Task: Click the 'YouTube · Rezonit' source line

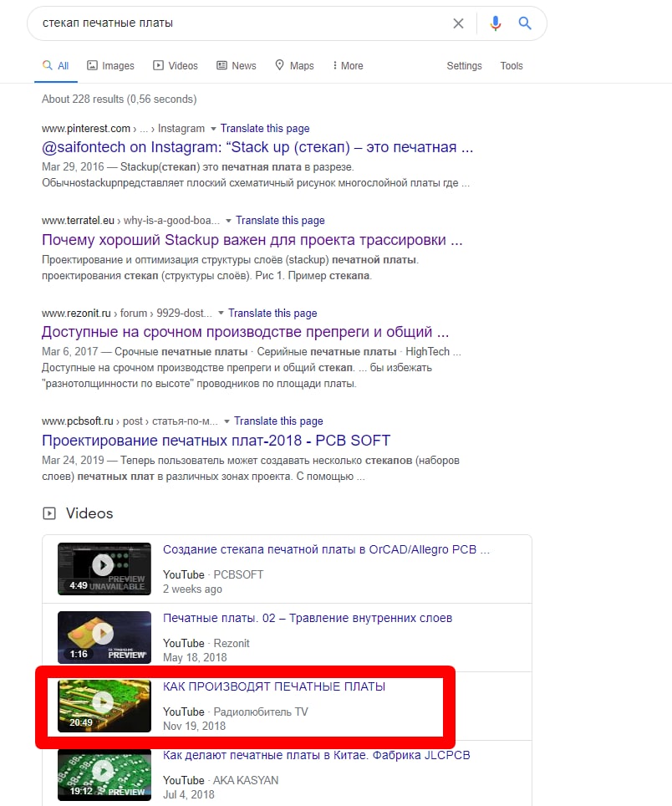Action: (x=206, y=643)
